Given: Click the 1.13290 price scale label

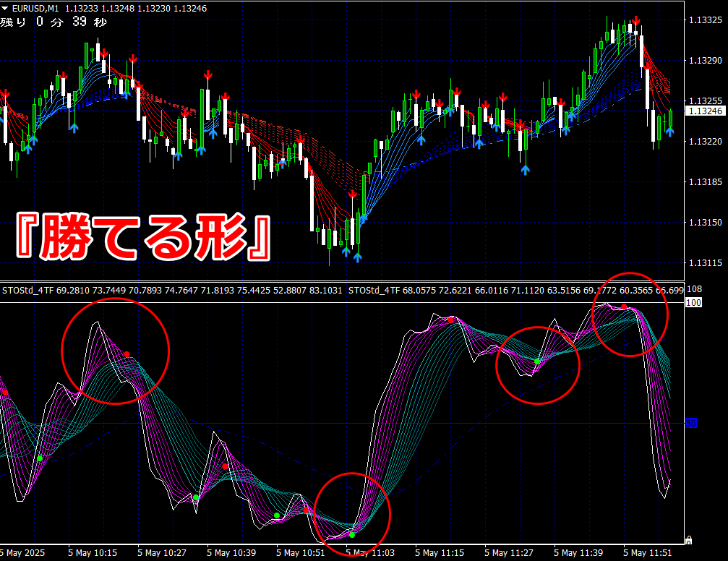Looking at the screenshot, I should pyautogui.click(x=706, y=61).
